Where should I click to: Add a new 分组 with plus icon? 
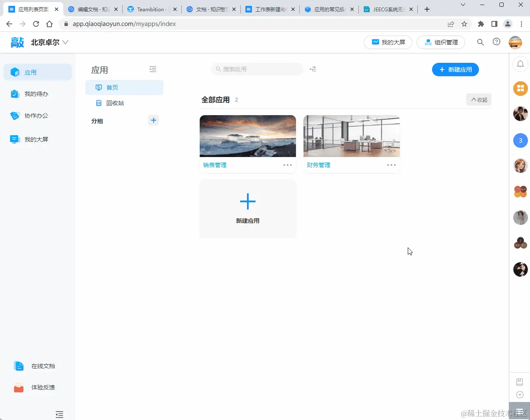(x=154, y=121)
